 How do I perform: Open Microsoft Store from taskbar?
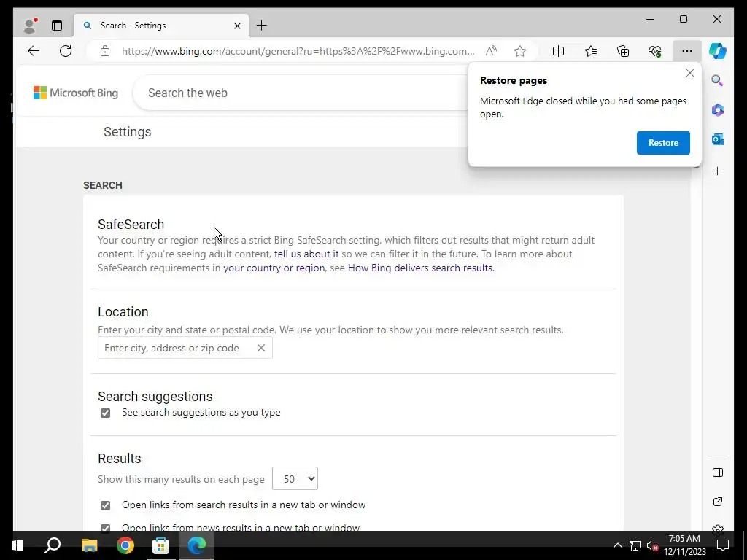pyautogui.click(x=161, y=545)
